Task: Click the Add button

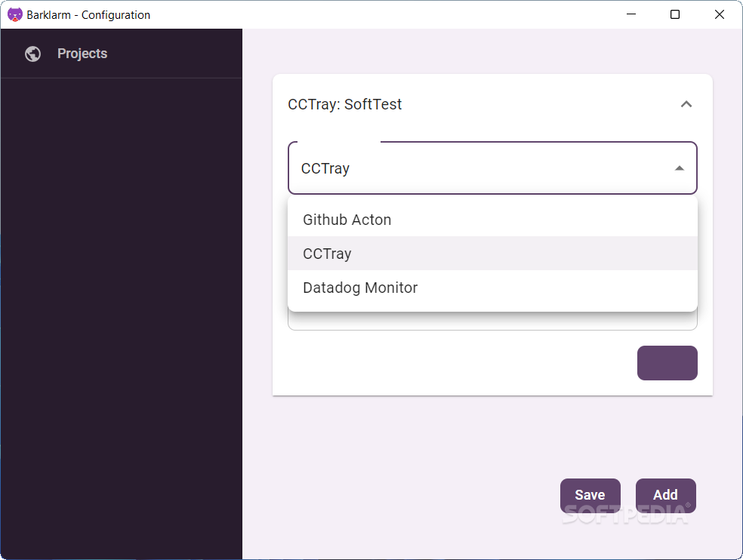Action: [x=665, y=495]
